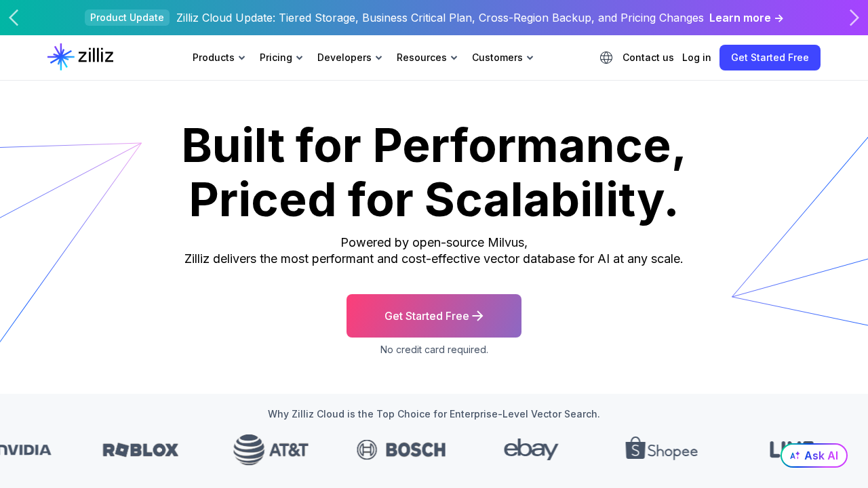Click the Roblox customer logo
The height and width of the screenshot is (488, 868).
(140, 450)
